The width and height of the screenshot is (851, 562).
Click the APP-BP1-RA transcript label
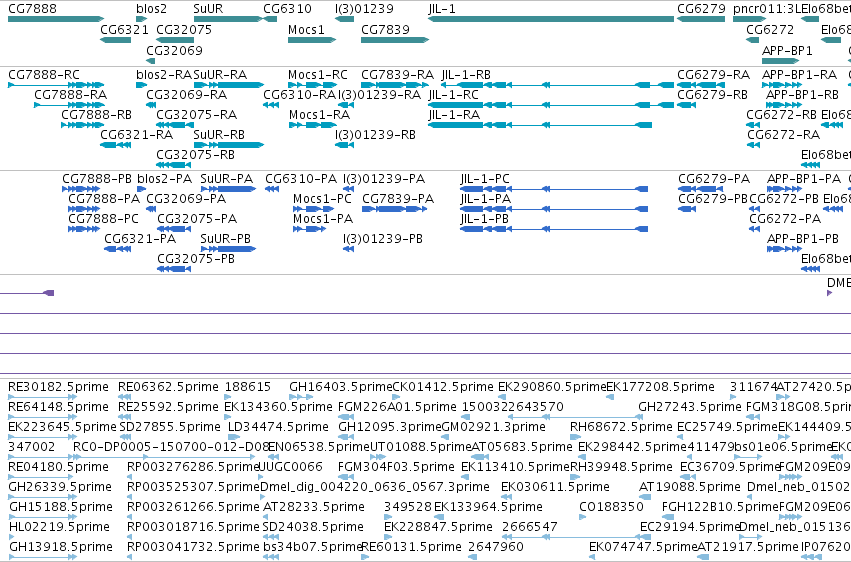pos(799,74)
